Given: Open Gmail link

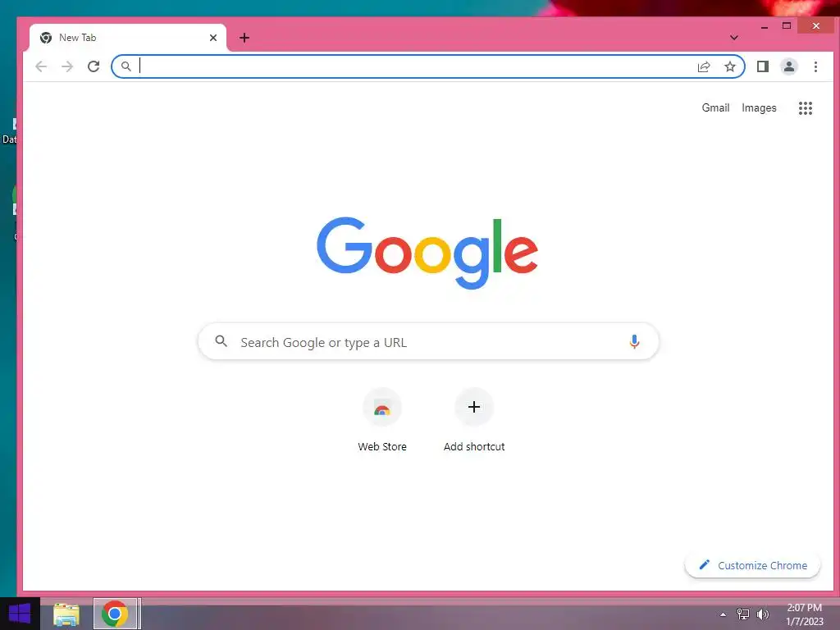Looking at the screenshot, I should coord(715,107).
